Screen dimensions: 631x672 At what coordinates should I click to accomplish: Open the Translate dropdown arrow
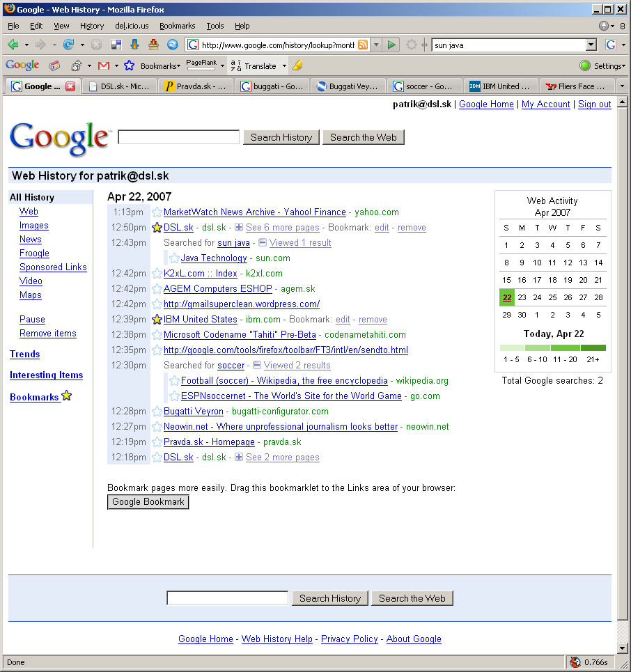tap(284, 66)
